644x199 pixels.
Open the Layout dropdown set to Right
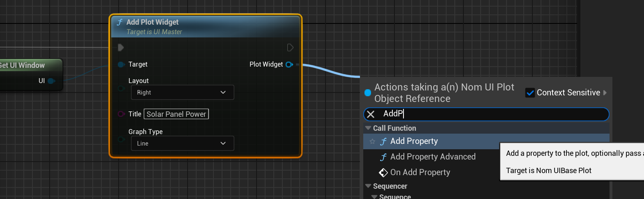click(182, 93)
